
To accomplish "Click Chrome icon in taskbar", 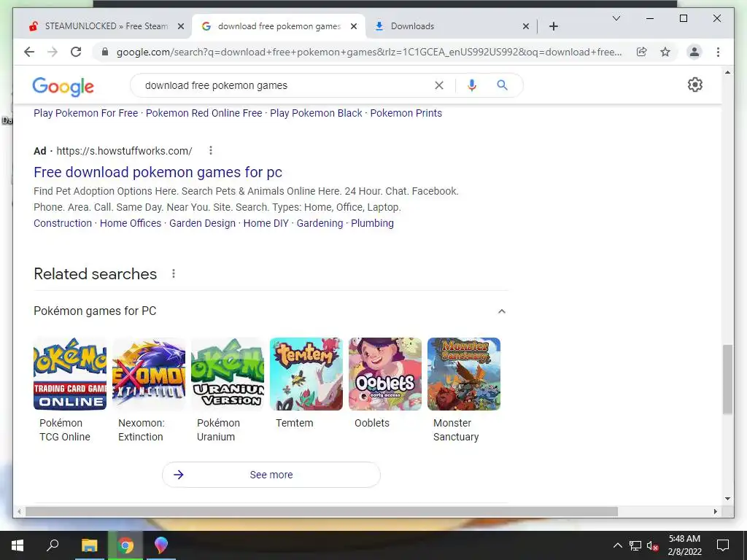I will (125, 545).
